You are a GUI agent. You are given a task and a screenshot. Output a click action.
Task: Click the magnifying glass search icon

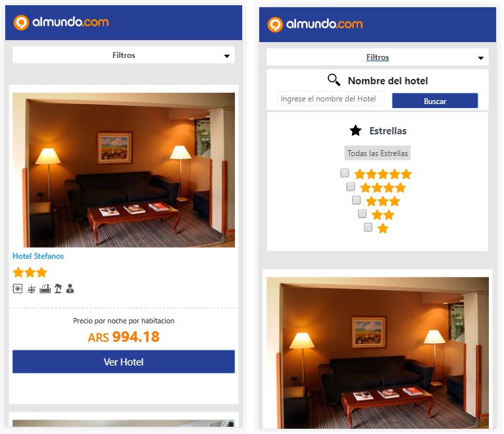click(334, 80)
